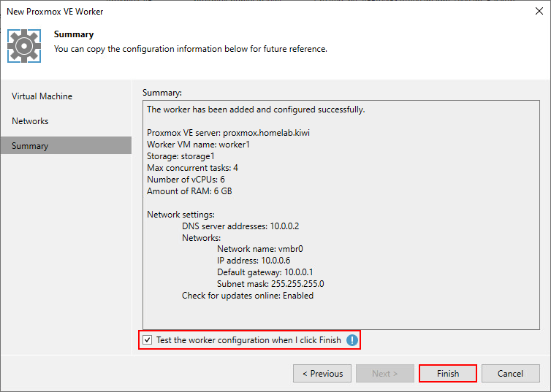Click the dialog title bar text

tap(55, 12)
